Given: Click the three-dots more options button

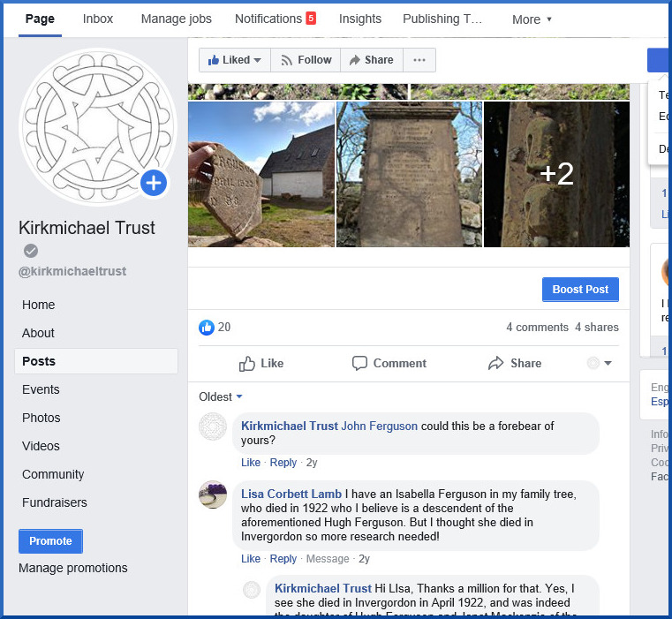Looking at the screenshot, I should [x=419, y=60].
